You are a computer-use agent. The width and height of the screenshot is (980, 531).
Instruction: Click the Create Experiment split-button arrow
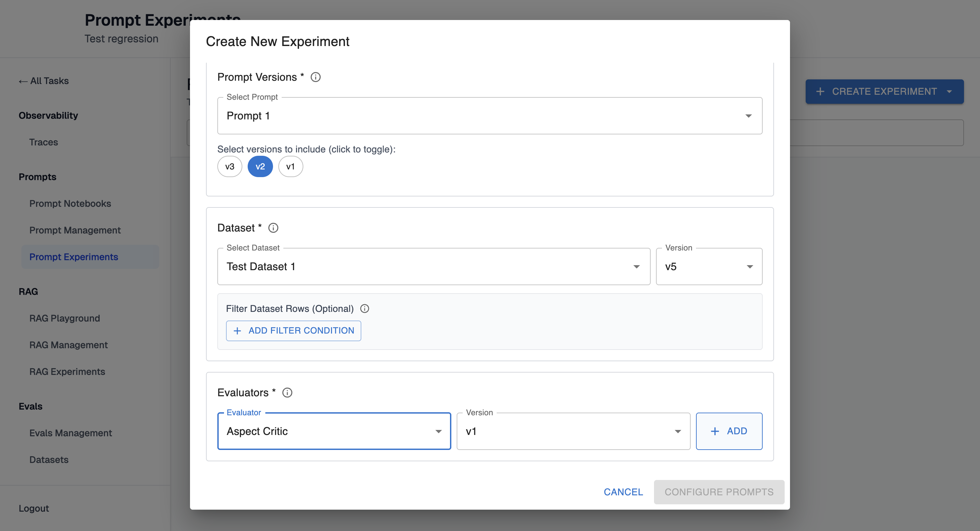(x=949, y=92)
